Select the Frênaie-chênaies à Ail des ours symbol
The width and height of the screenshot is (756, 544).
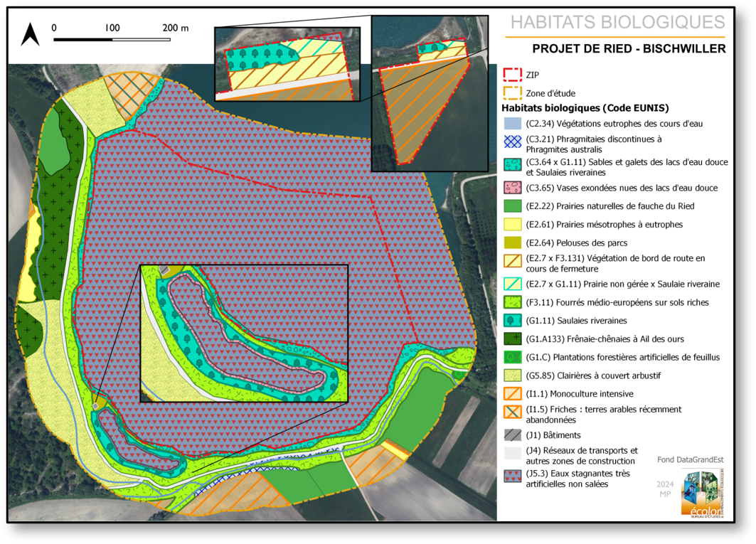(513, 339)
